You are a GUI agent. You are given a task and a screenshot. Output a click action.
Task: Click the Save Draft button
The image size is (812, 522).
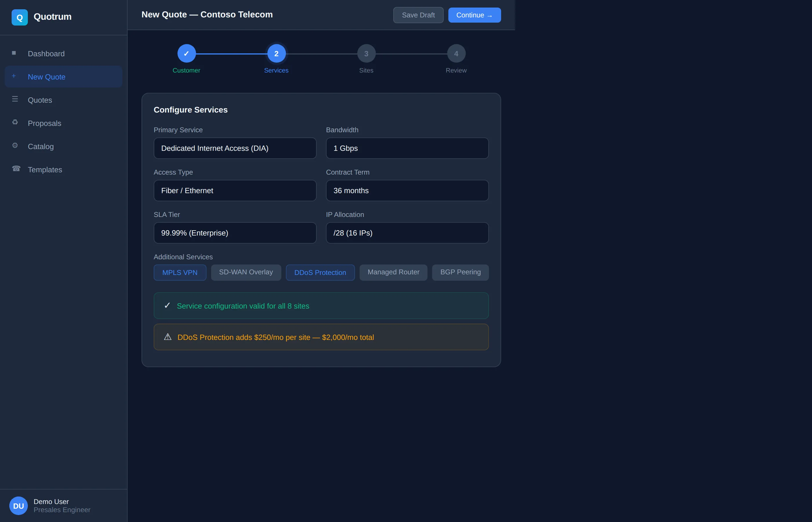pos(418,15)
